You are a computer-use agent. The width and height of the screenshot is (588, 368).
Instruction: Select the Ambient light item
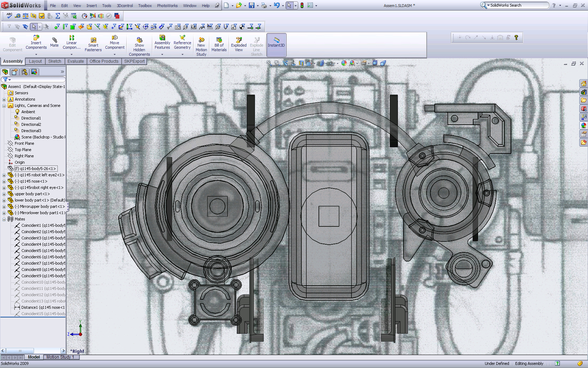pyautogui.click(x=25, y=112)
